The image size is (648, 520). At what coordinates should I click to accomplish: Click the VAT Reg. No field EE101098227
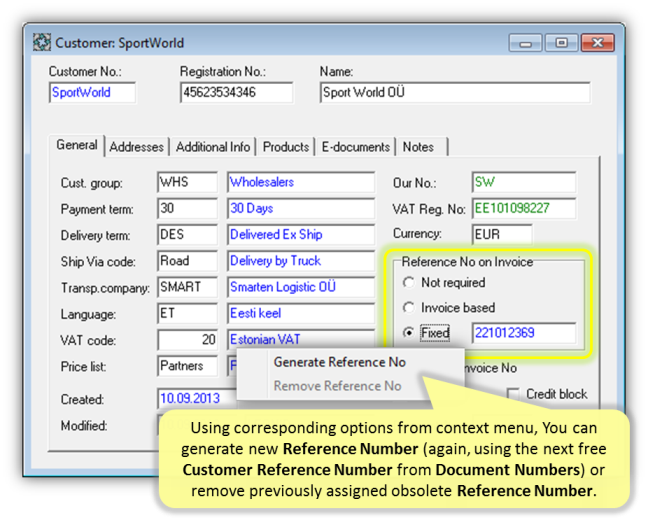(x=524, y=208)
